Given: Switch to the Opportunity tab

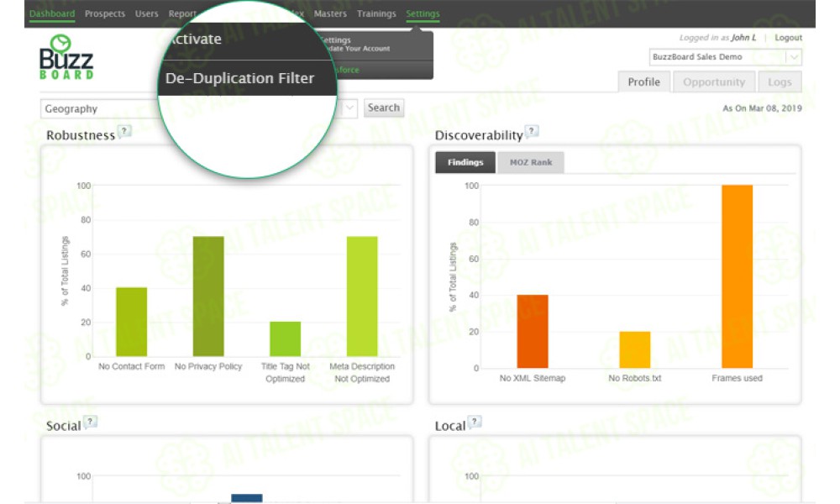Looking at the screenshot, I should 713,82.
